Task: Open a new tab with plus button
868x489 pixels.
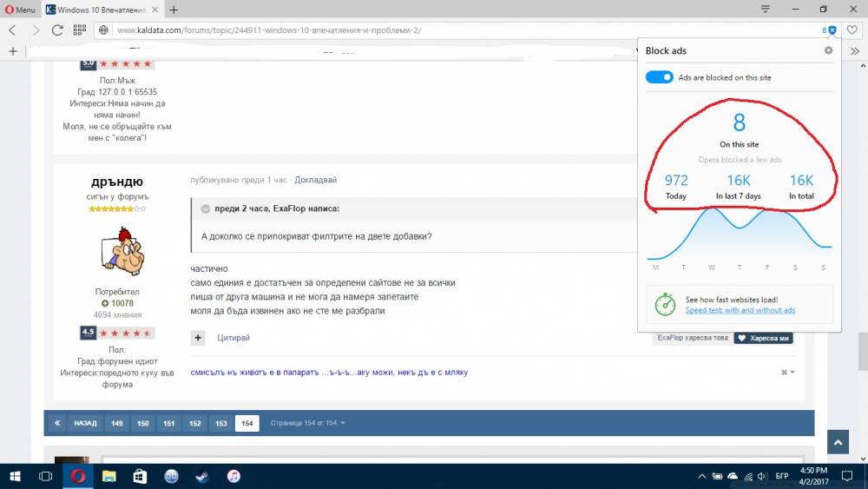Action: pos(174,10)
